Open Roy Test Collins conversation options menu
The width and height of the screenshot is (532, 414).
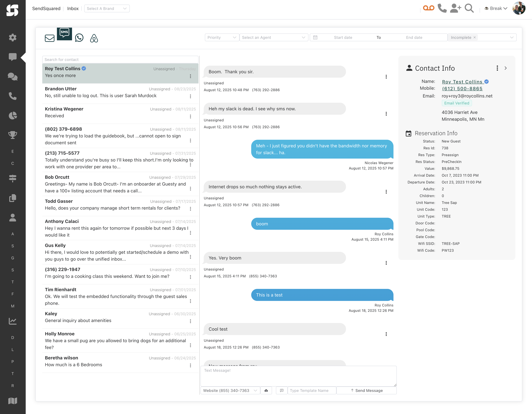pos(191,76)
